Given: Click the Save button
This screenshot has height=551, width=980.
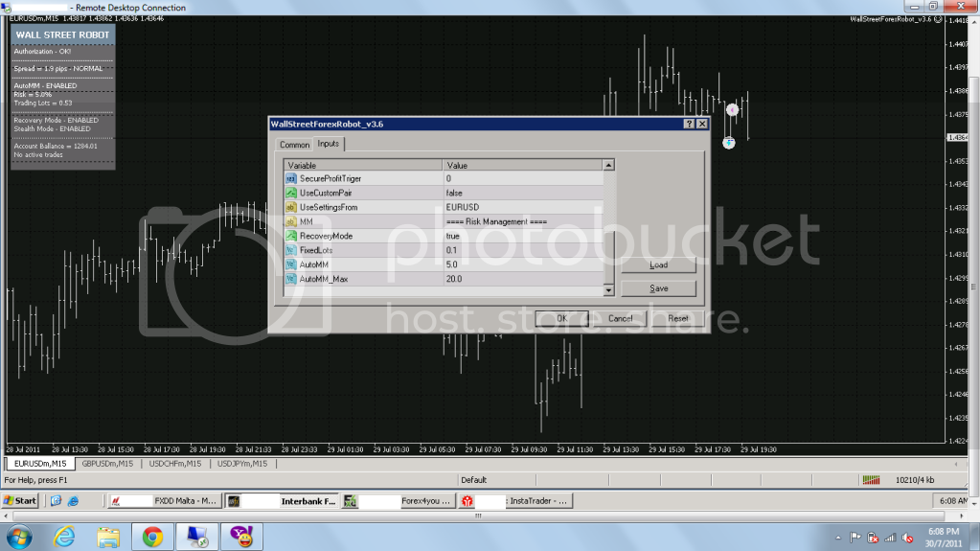Looking at the screenshot, I should [659, 288].
